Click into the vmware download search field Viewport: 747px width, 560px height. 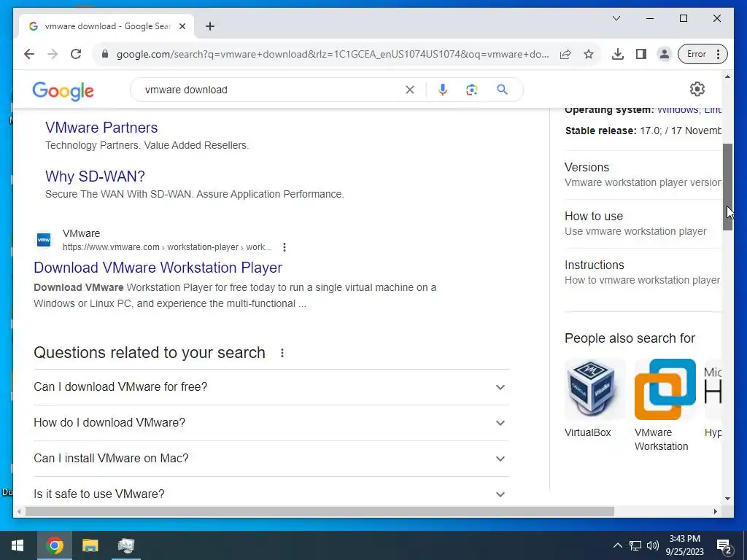(271, 90)
